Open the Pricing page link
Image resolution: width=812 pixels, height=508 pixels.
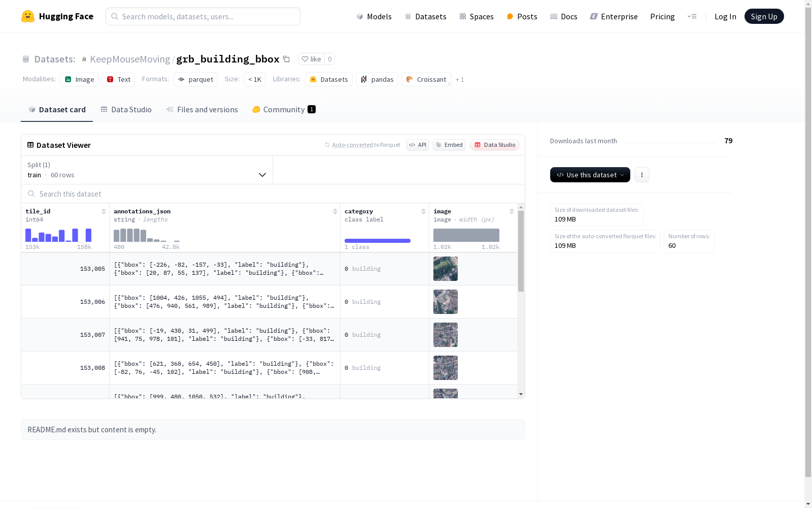662,16
